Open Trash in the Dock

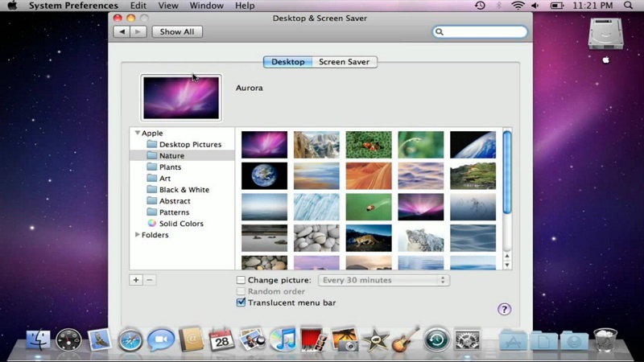pyautogui.click(x=605, y=340)
